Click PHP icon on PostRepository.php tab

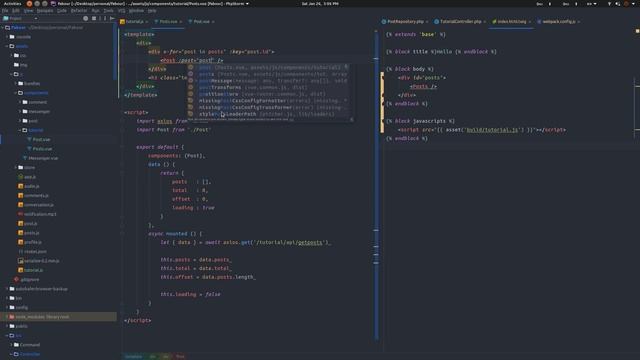click(384, 22)
